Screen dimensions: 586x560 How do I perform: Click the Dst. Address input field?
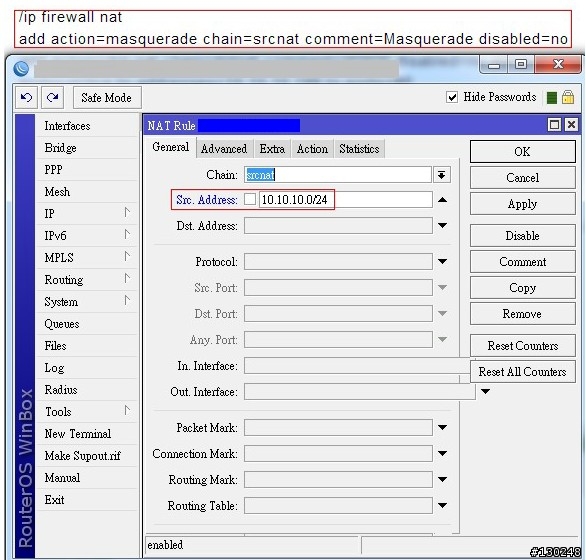pos(338,225)
